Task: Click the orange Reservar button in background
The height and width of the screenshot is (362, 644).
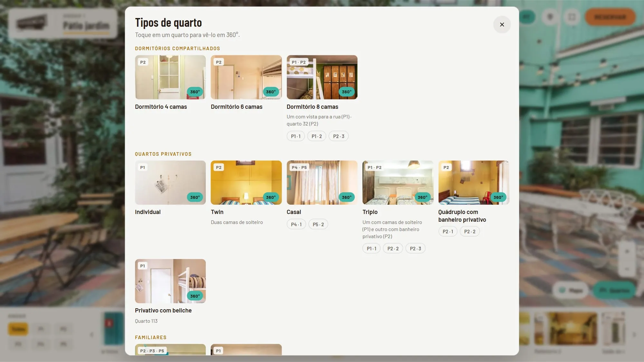Action: tap(610, 17)
